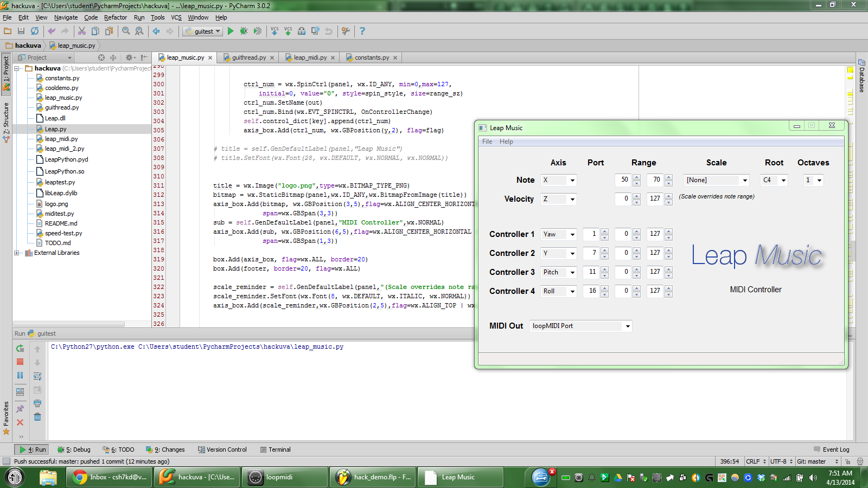Open the MIDI Out loopMIDI Port dropdown
Screen dimensions: 868x488
pos(580,326)
